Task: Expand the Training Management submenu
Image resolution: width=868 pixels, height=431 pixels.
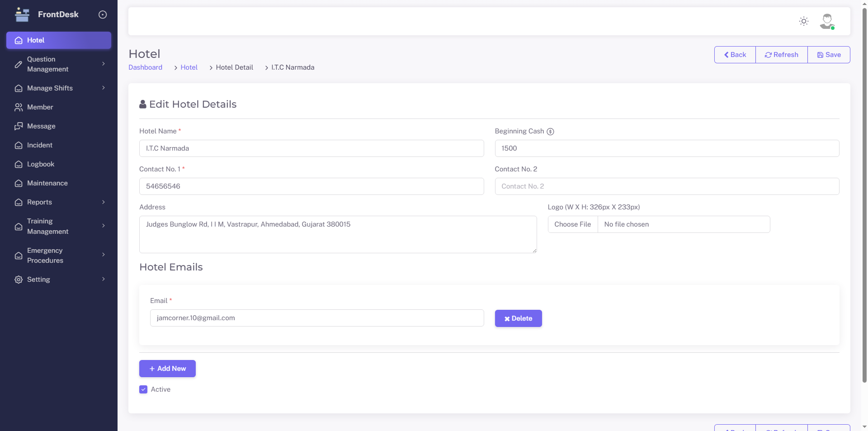Action: pos(104,226)
